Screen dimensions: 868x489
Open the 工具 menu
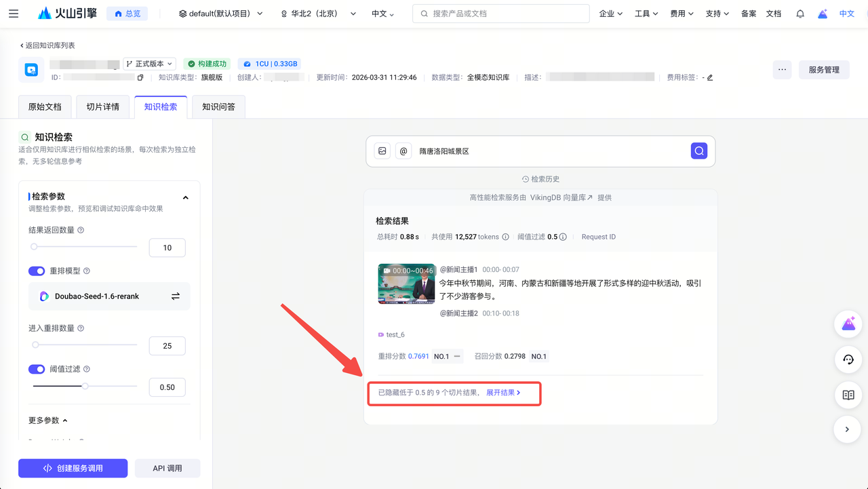(x=646, y=14)
